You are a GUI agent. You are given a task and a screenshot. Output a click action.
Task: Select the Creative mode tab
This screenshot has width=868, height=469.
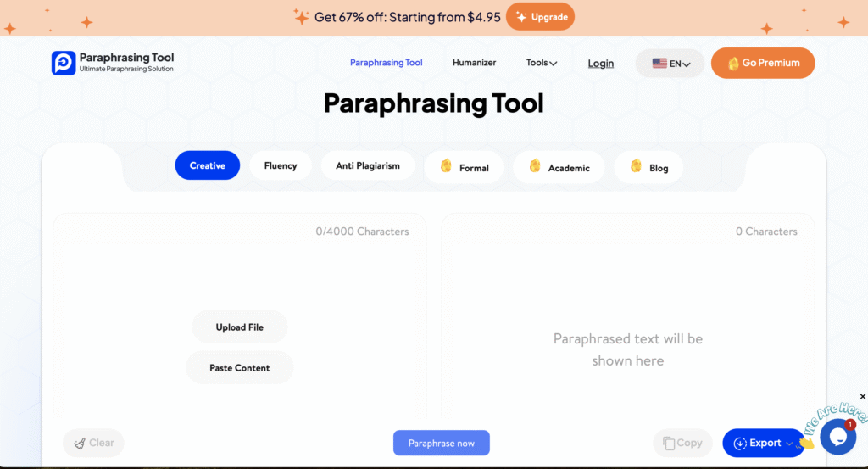click(x=208, y=165)
